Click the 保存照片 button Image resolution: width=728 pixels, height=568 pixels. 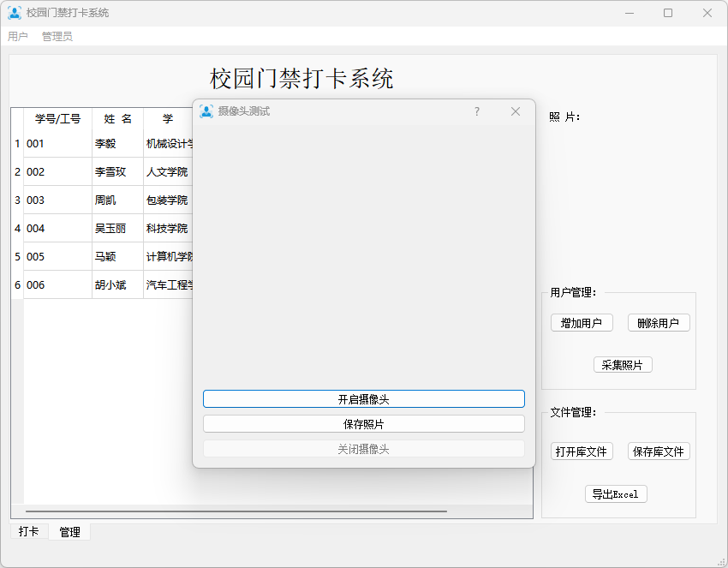[x=363, y=424]
